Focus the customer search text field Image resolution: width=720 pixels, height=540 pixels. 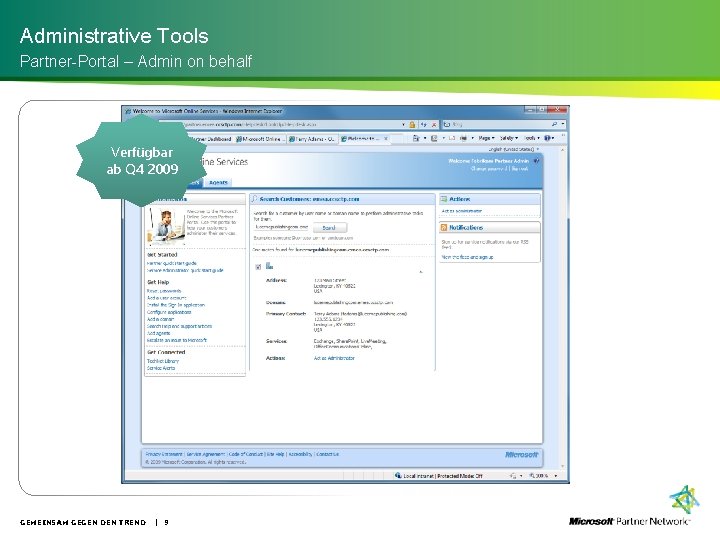pyautogui.click(x=281, y=227)
